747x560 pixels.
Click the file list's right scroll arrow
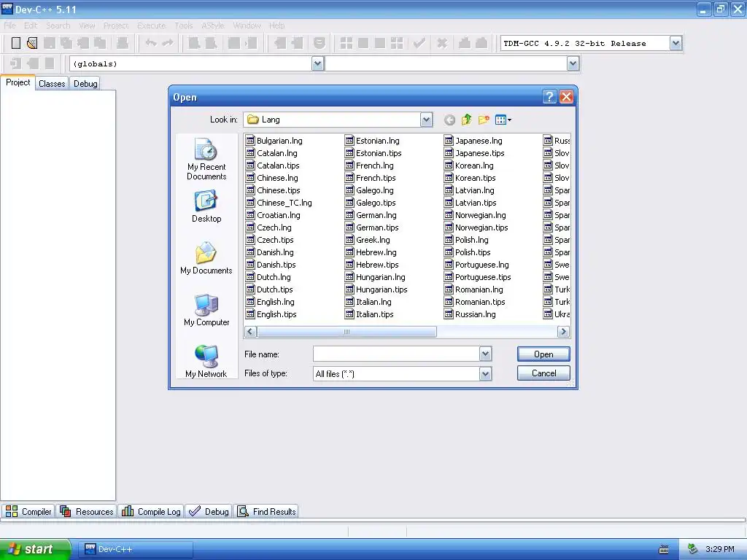point(564,332)
